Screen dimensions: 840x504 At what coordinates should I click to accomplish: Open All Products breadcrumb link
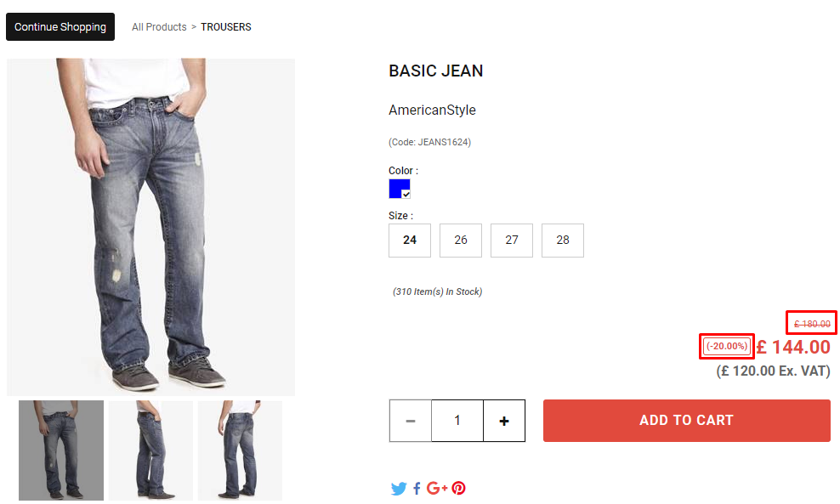pos(159,27)
